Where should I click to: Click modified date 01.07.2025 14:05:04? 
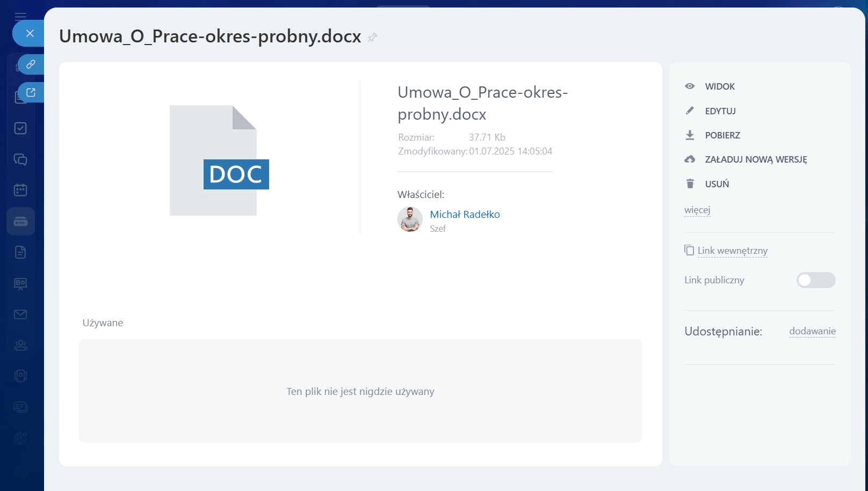click(510, 151)
